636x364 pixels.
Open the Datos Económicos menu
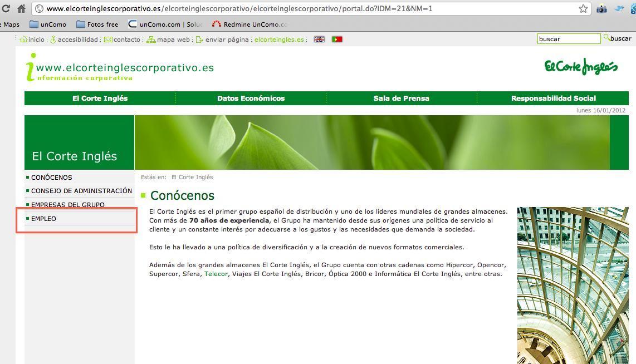pyautogui.click(x=251, y=99)
